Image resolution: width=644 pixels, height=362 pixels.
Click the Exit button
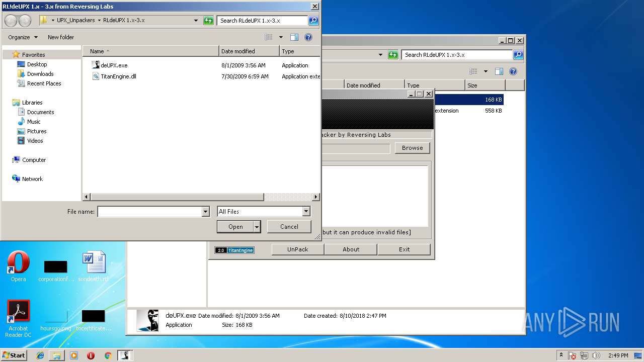[x=404, y=249]
